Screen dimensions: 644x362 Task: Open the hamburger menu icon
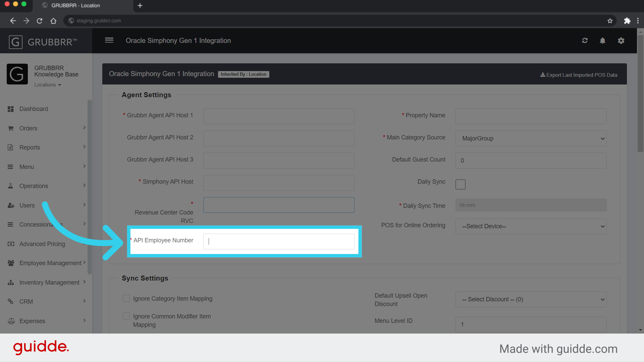click(x=109, y=40)
